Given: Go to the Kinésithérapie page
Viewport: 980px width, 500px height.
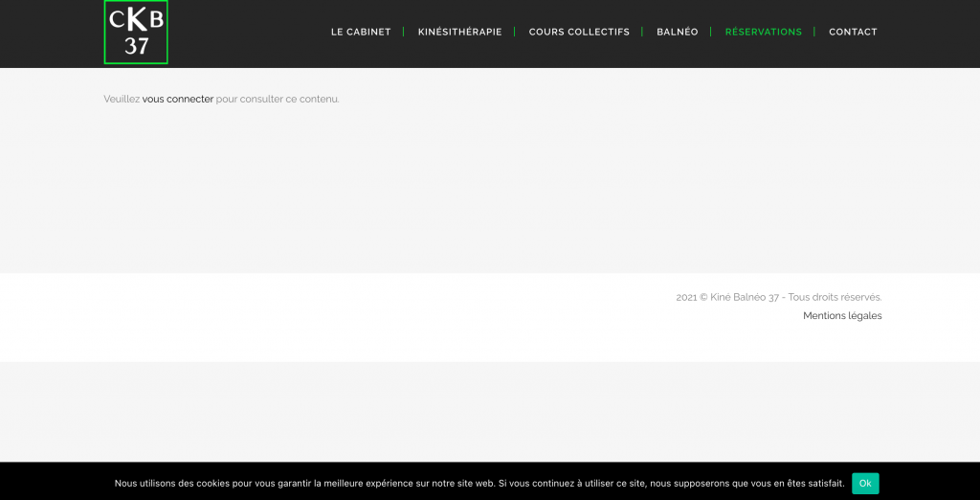Looking at the screenshot, I should point(459,32).
